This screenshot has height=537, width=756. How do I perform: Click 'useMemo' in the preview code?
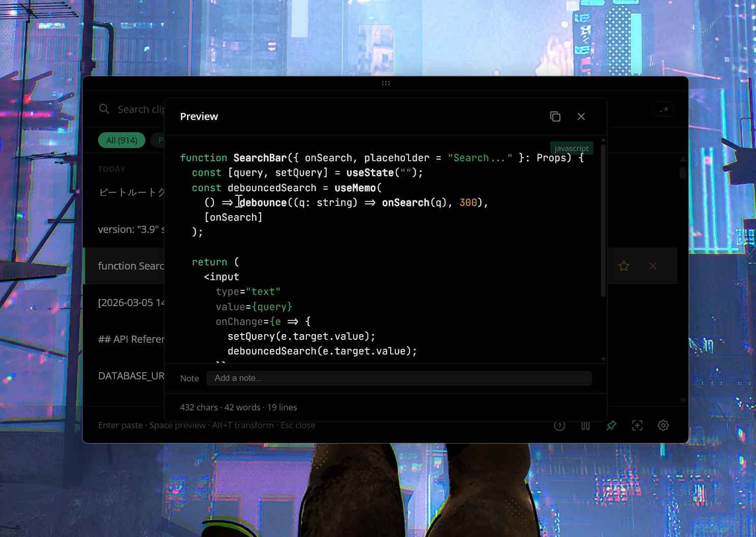point(355,188)
